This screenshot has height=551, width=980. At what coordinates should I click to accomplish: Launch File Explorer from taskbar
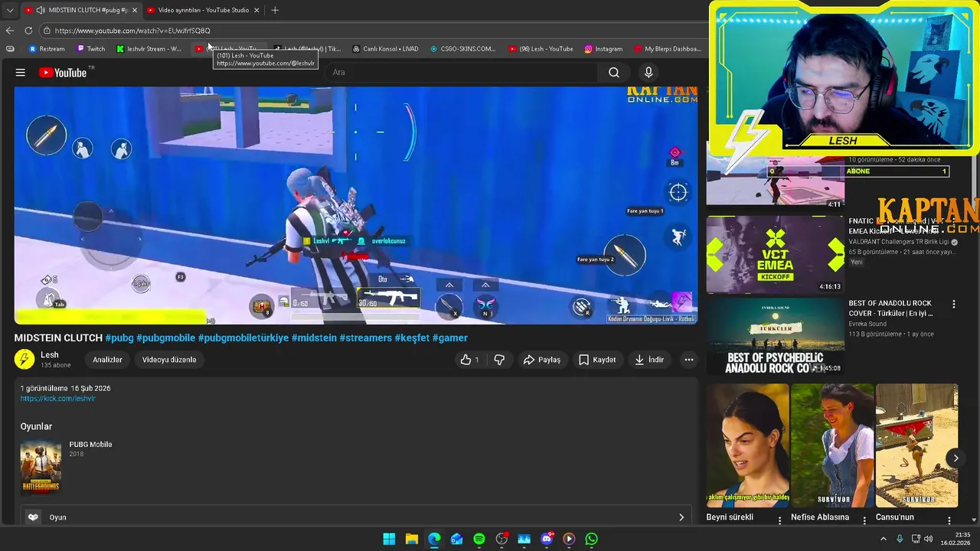point(411,539)
